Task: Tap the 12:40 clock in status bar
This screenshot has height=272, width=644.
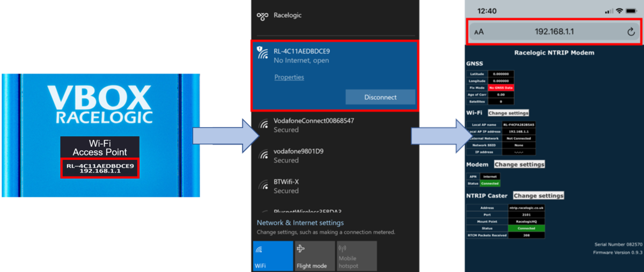Action: 487,11
